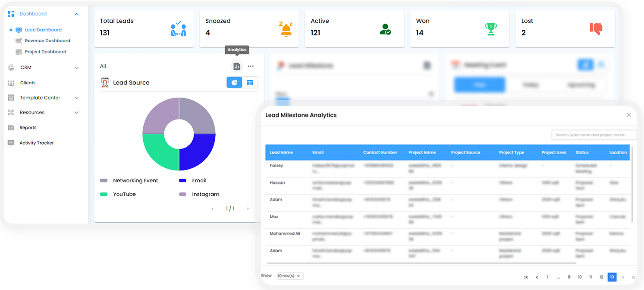644x290 pixels.
Task: Click the Activity Tracker icon
Action: coord(11,143)
